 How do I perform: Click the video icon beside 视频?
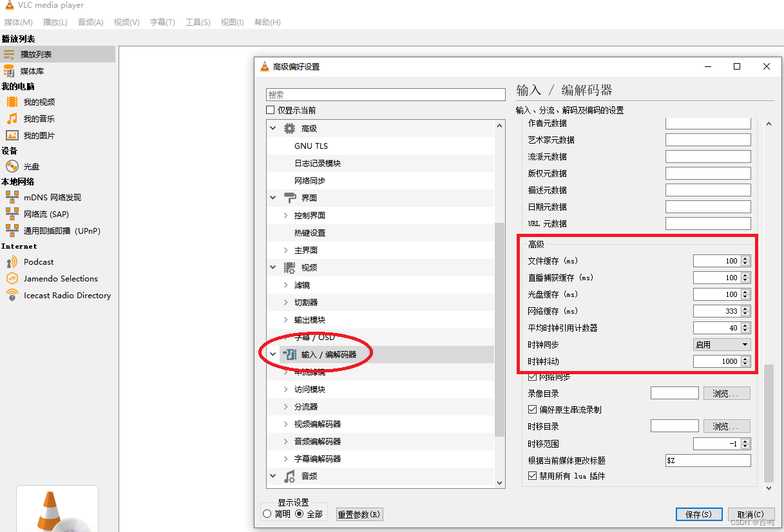290,268
